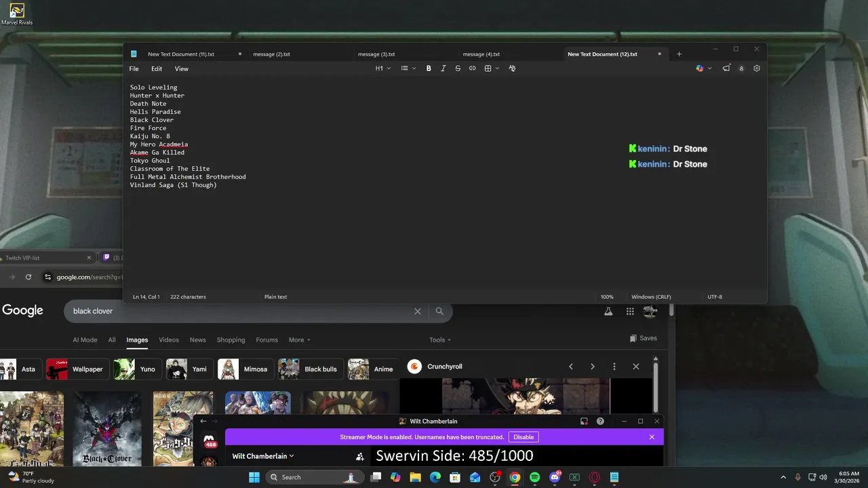Image resolution: width=868 pixels, height=488 pixels.
Task: Open Notepad Edit menu
Action: click(157, 69)
